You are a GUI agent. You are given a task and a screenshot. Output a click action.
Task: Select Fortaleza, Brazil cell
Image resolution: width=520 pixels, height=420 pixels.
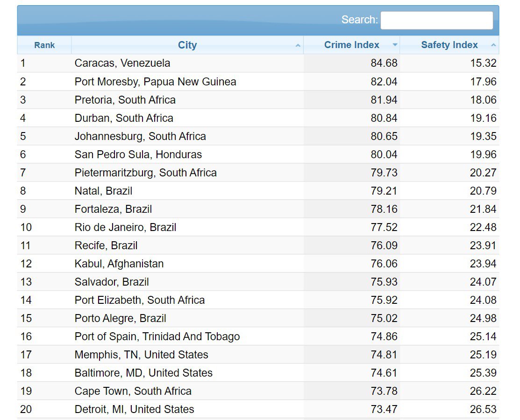click(187, 209)
